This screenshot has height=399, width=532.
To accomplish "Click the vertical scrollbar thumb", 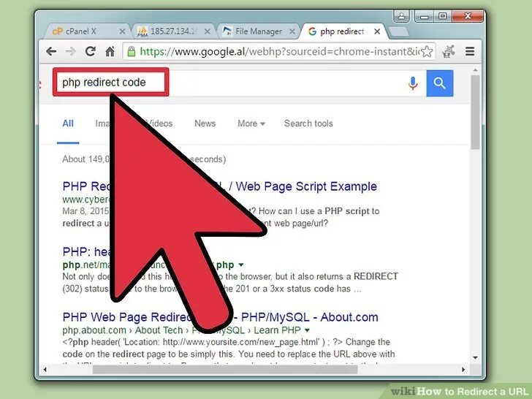I will (475, 112).
